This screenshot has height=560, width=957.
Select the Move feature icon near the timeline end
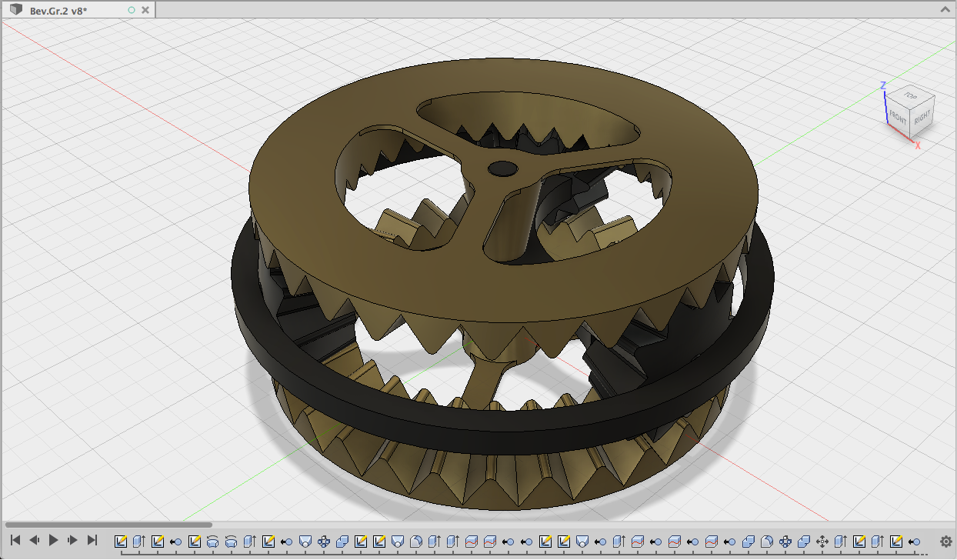point(822,541)
